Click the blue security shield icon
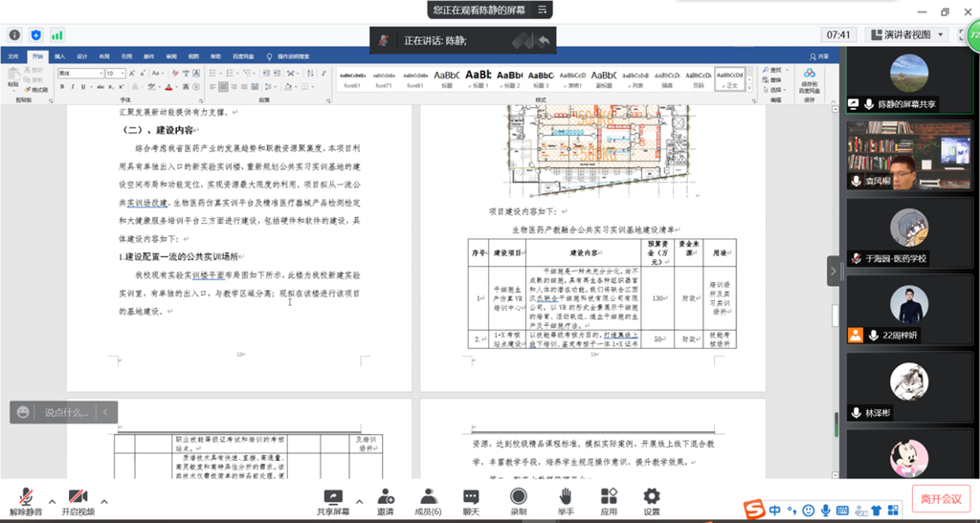 tap(35, 35)
